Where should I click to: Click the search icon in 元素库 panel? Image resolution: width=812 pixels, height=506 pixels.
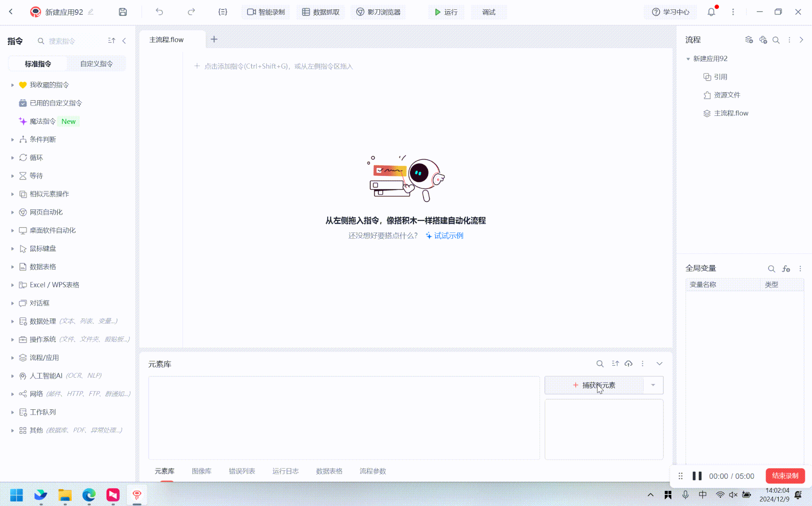tap(600, 364)
